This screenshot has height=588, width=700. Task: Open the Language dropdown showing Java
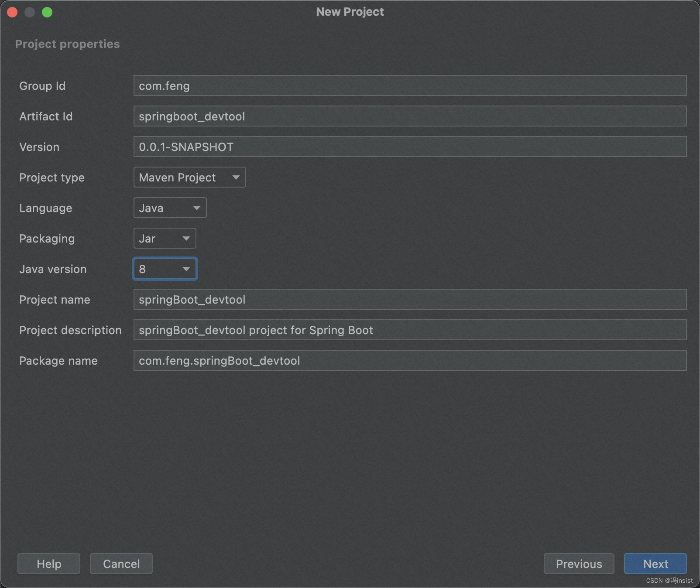click(170, 208)
